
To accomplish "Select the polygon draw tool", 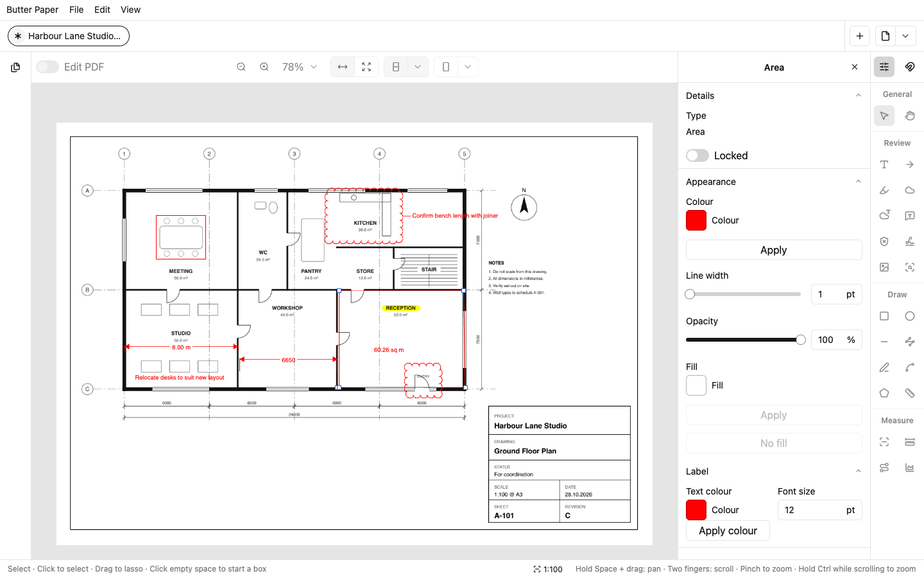I will [x=884, y=393].
